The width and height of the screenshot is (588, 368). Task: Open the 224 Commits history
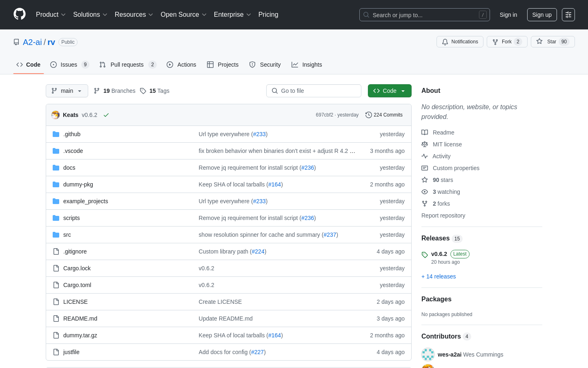pyautogui.click(x=384, y=115)
